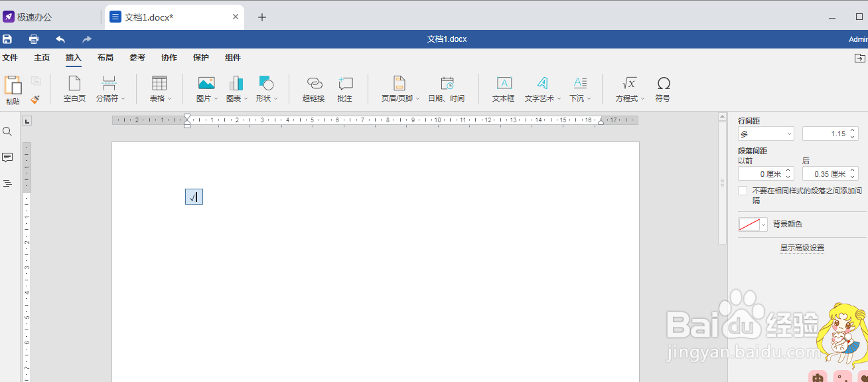This screenshot has width=868, height=382.
Task: Click the Copy icon beside Paste
Action: tap(36, 81)
